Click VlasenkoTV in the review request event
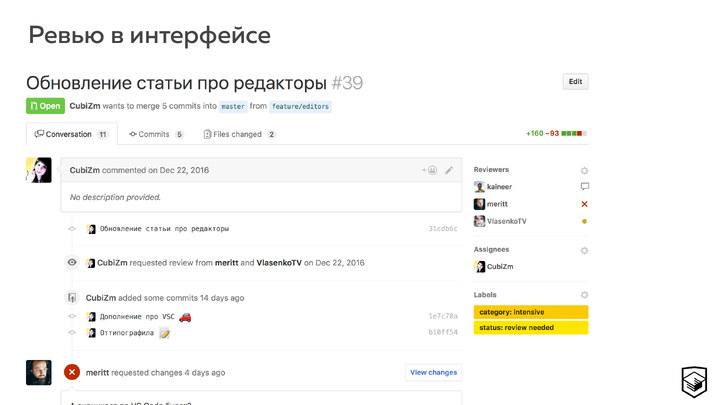 coord(279,263)
